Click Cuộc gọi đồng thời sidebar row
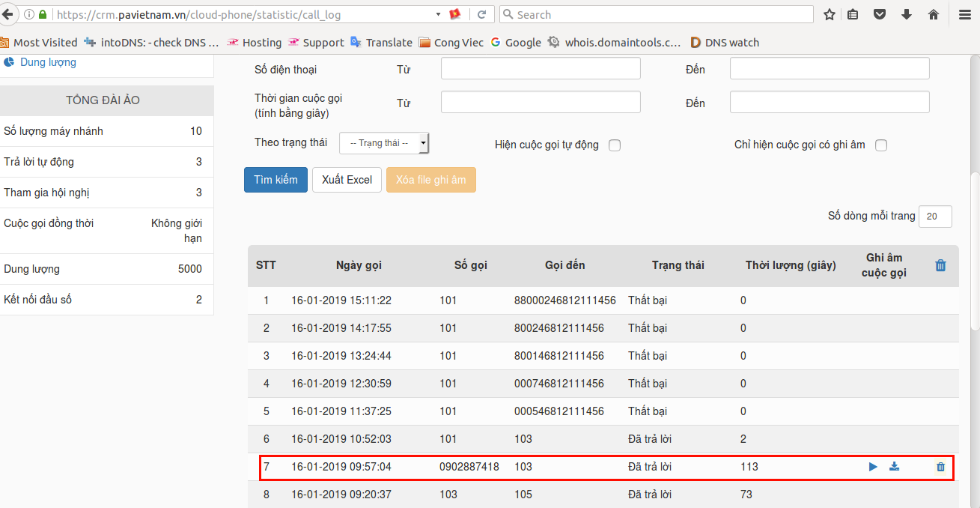The image size is (980, 508). (x=106, y=231)
